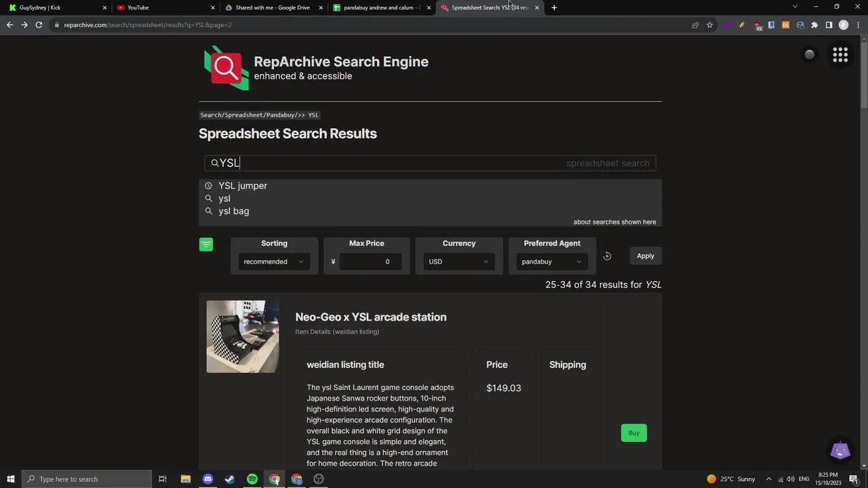Open the Chrome profile avatar
The image size is (868, 488).
click(x=844, y=25)
